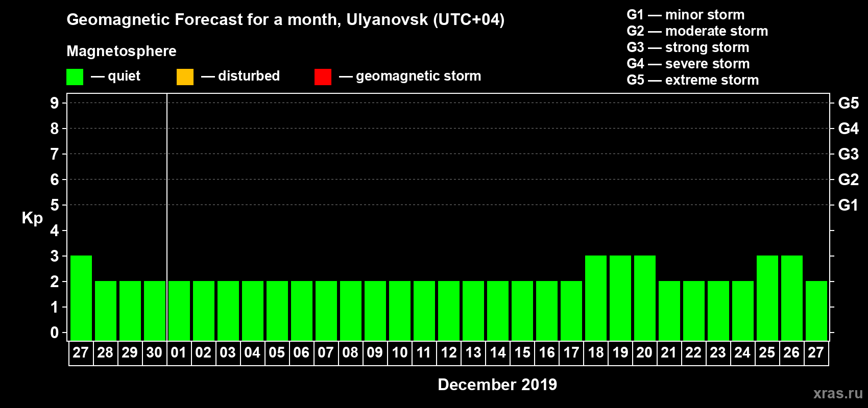Click the date label 23
Screen dimensions: 868x408
pyautogui.click(x=718, y=353)
